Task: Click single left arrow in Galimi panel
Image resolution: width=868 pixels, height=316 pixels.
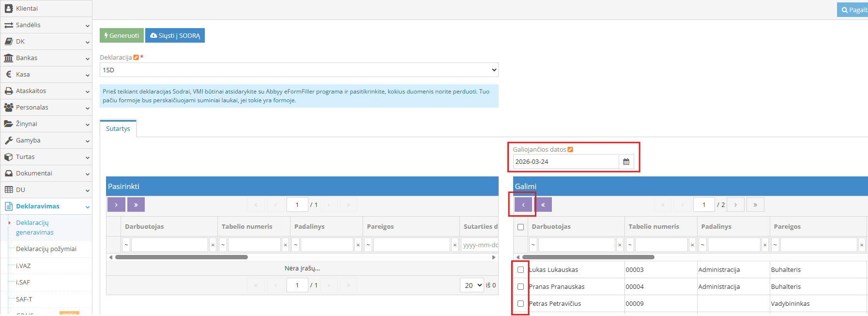Action: click(523, 205)
